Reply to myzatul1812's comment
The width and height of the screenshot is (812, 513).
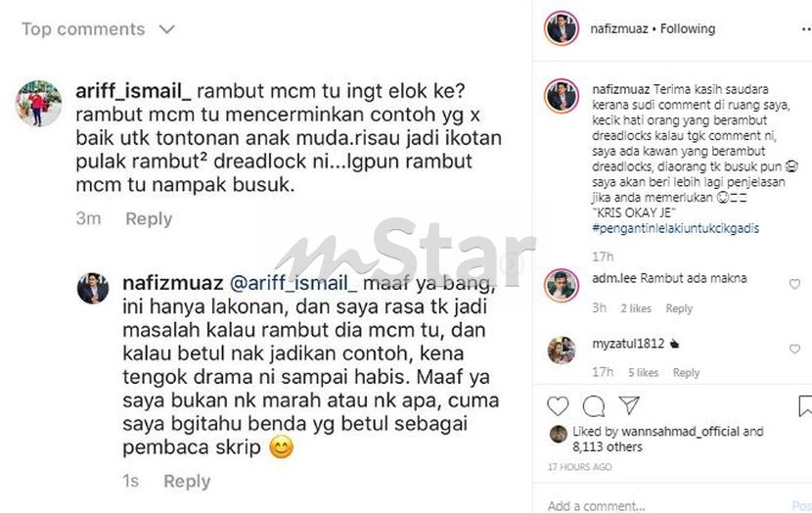click(686, 373)
